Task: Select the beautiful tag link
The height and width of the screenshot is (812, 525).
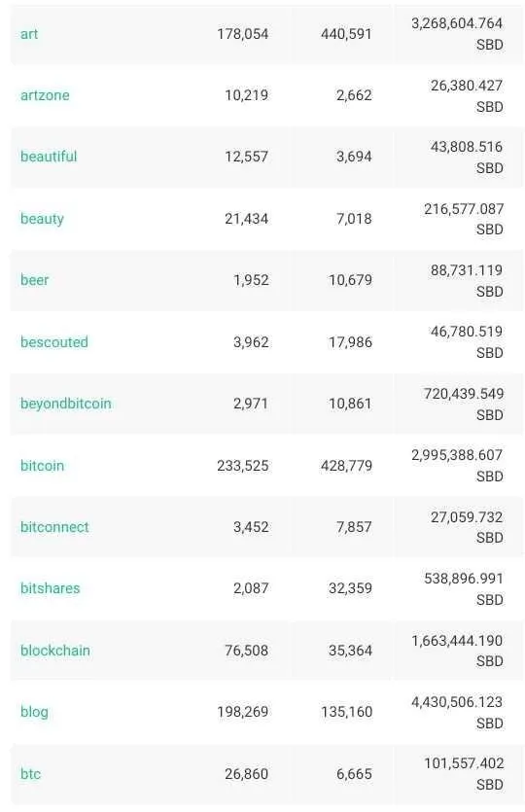Action: pos(49,157)
